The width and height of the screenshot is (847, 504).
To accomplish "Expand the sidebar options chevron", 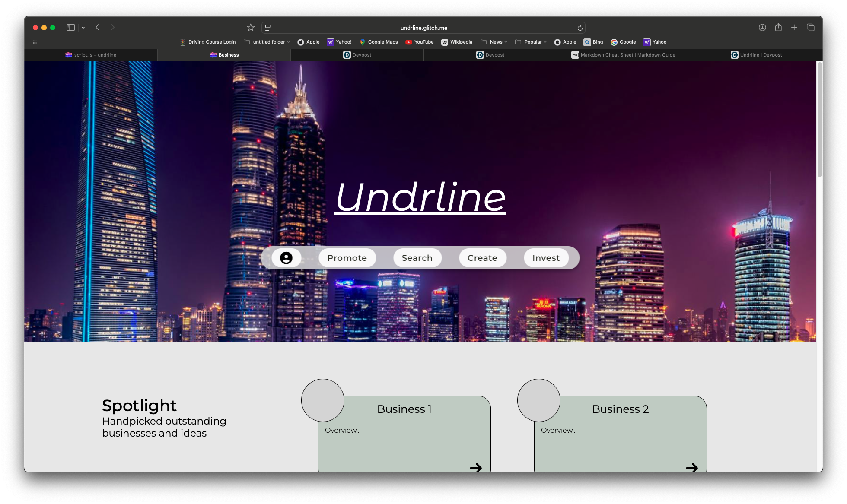I will tap(83, 28).
